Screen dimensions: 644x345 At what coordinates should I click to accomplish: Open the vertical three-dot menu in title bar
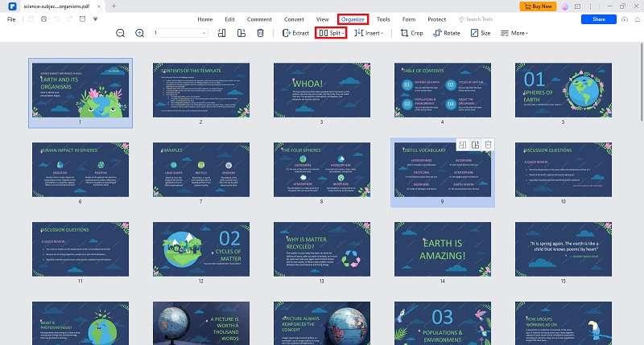coord(590,6)
